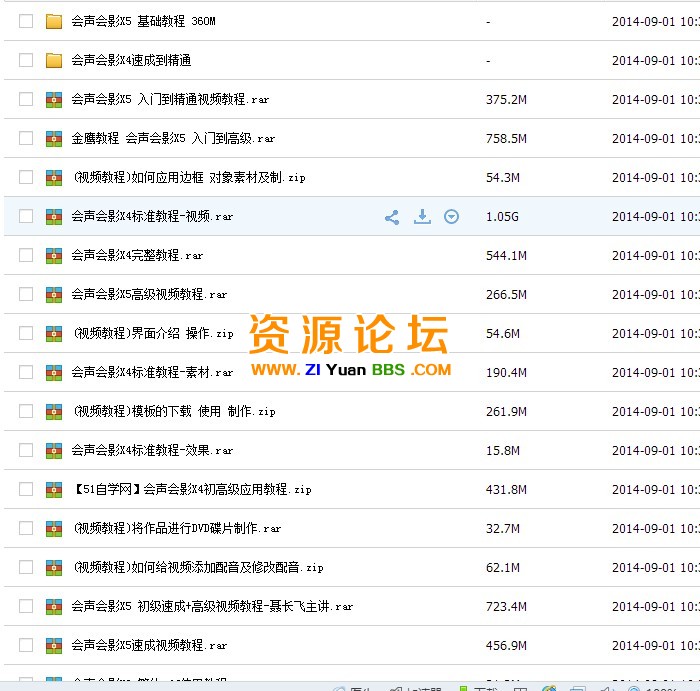Check the box for (视频教程)将作品进行DVD碟片制作.rar
The height and width of the screenshot is (691, 700).
(26, 529)
